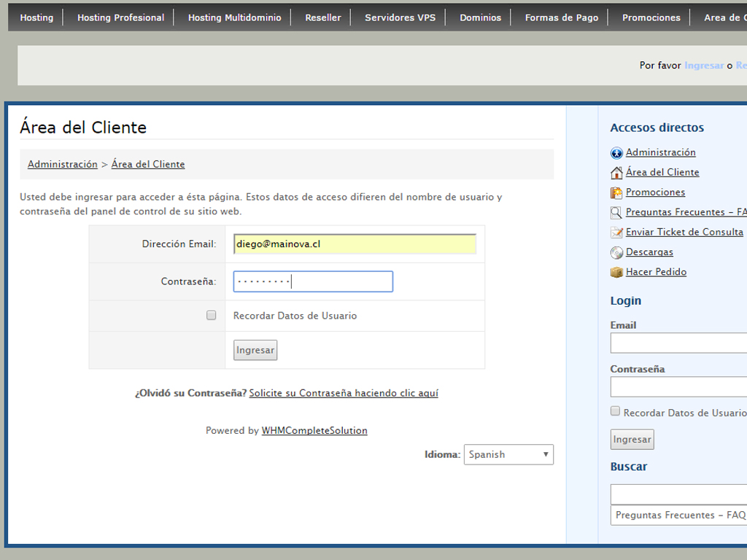
Task: Open Hosting Profesional menu item
Action: (120, 17)
